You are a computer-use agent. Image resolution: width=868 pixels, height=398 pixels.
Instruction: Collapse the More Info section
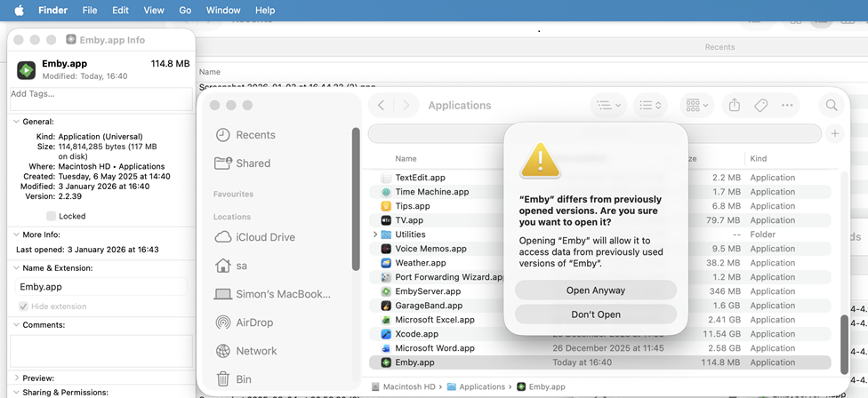pos(15,235)
